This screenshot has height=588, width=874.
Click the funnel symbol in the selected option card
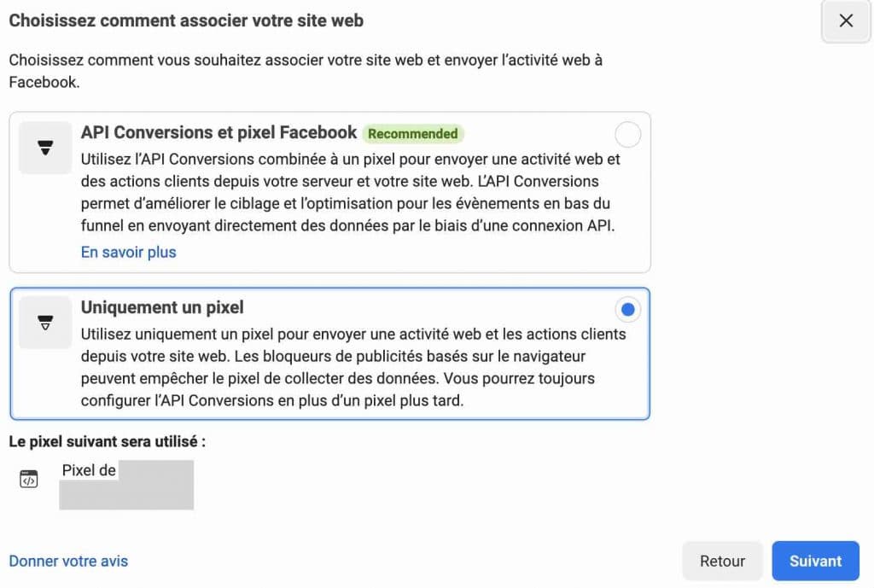(x=44, y=322)
